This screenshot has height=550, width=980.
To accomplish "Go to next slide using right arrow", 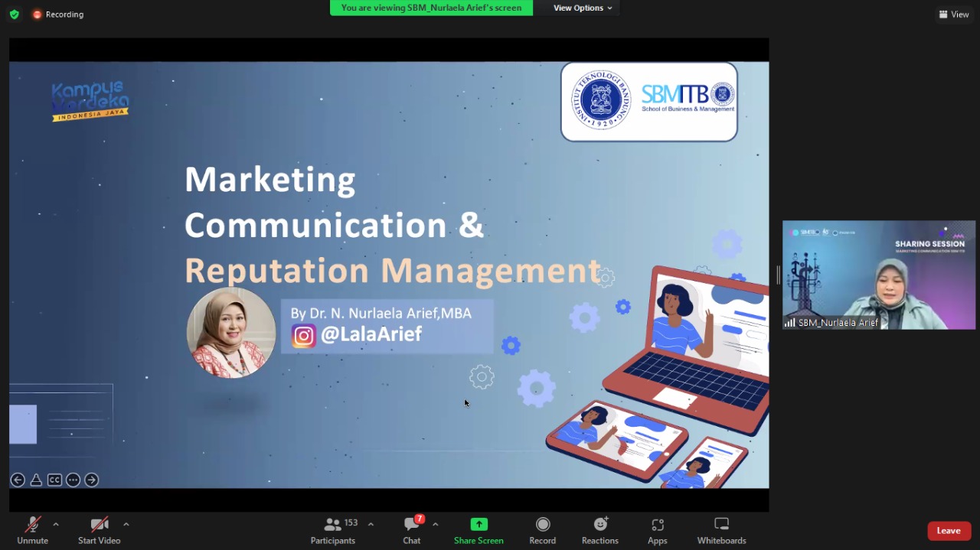I will pyautogui.click(x=92, y=480).
